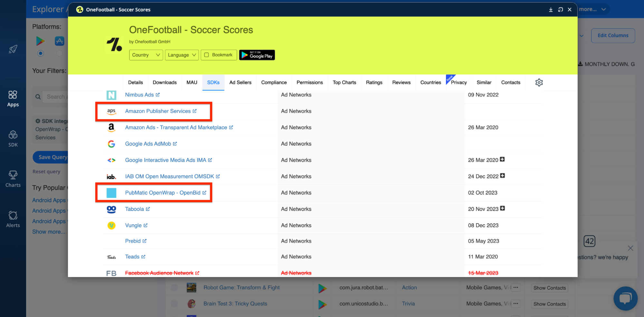
Task: Click the Google Ads AdMob logo icon
Action: click(111, 144)
